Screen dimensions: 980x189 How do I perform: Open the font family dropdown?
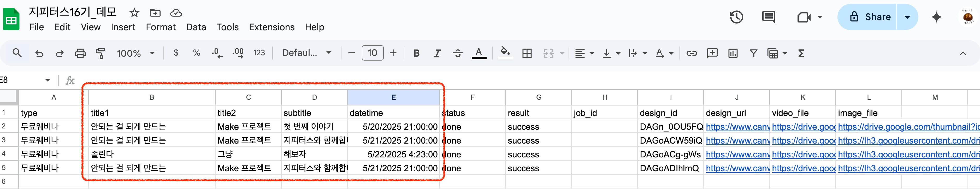point(306,53)
